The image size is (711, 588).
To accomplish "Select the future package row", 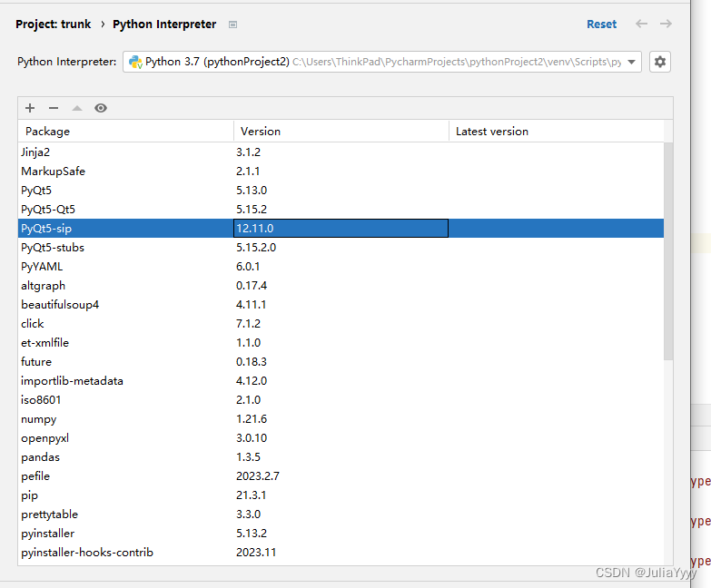I will 341,361.
